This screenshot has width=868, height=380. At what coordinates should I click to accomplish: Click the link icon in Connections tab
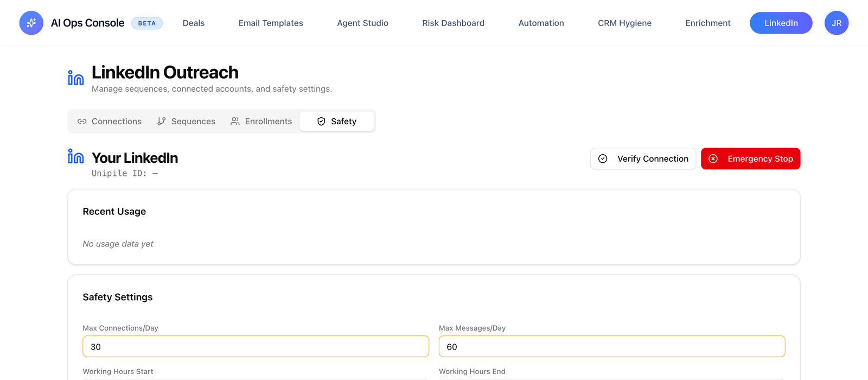click(x=82, y=122)
